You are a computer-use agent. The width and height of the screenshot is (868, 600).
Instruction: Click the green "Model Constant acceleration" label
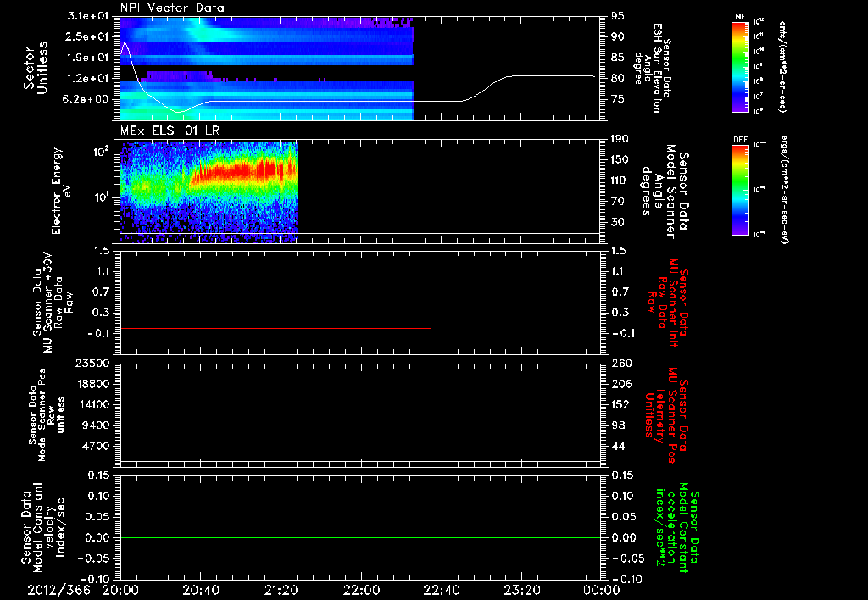coord(677,527)
